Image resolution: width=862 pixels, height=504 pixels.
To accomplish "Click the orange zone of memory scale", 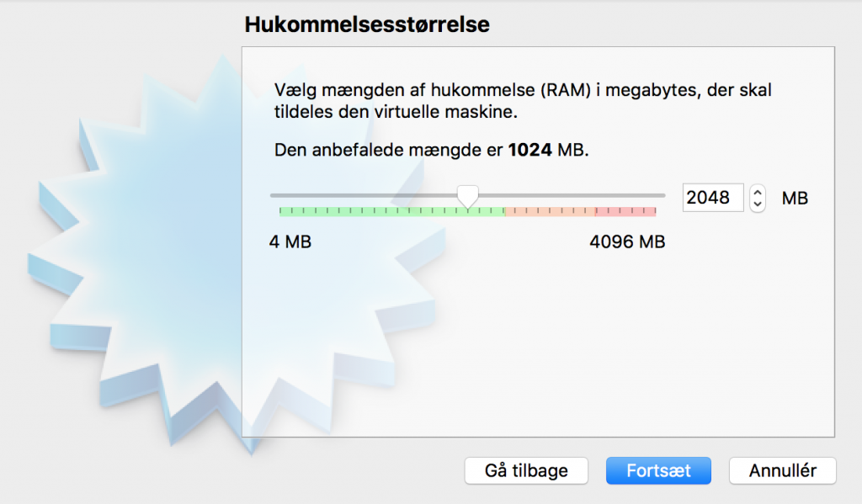I will 550,211.
